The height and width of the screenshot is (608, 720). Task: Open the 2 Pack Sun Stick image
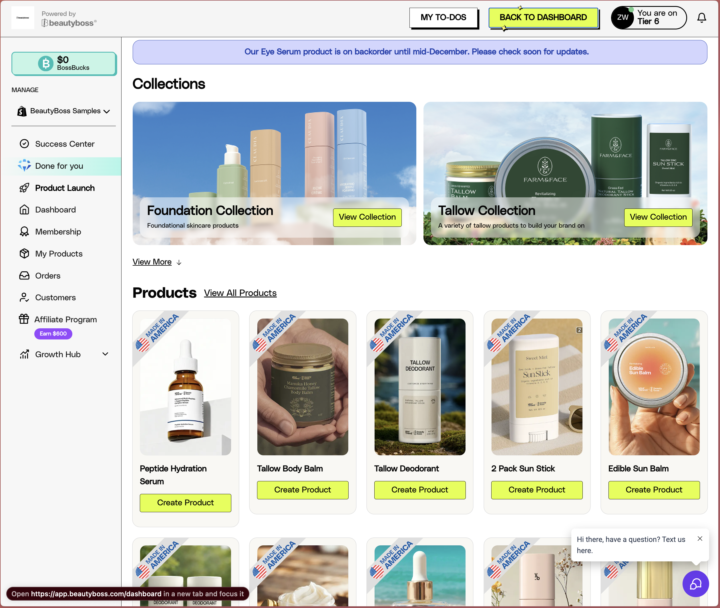pyautogui.click(x=537, y=387)
